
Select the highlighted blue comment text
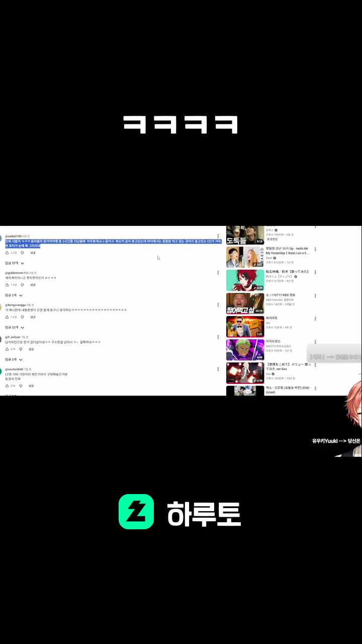(113, 244)
